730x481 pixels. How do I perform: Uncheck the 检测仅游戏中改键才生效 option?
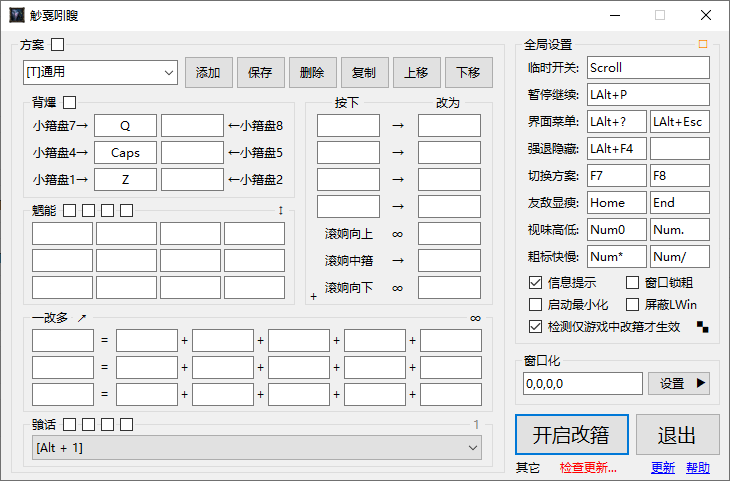click(535, 326)
